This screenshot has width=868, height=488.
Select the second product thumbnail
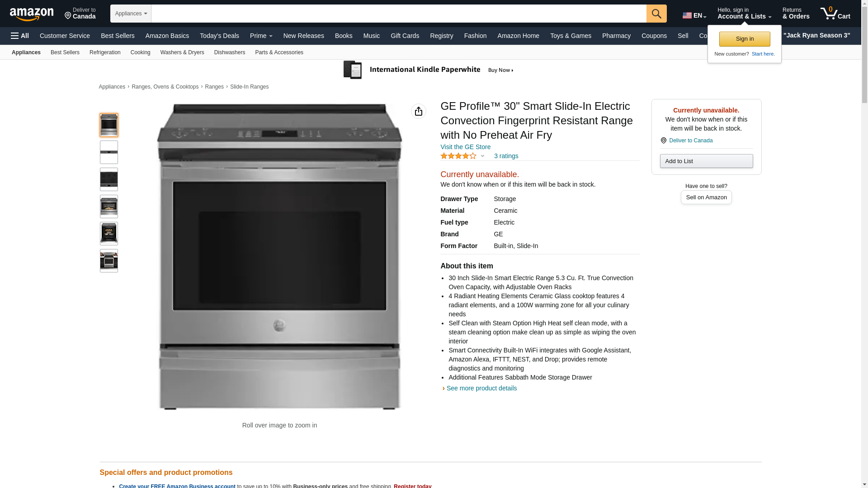pyautogui.click(x=109, y=152)
